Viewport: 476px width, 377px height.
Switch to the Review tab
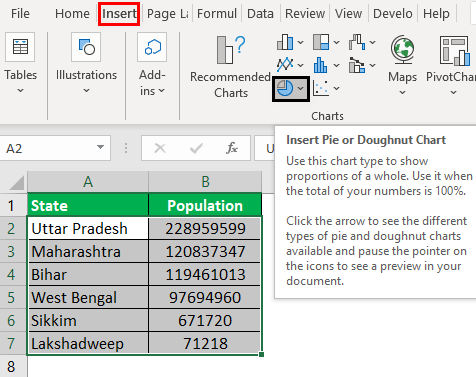coord(305,14)
